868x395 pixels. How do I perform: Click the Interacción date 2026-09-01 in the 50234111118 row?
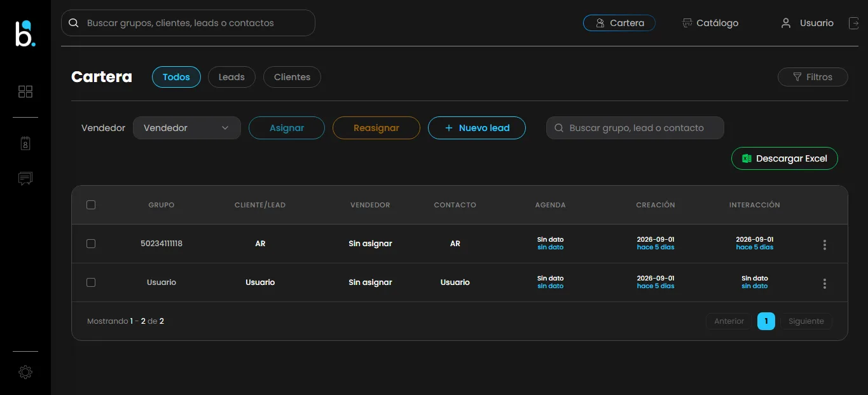click(755, 240)
